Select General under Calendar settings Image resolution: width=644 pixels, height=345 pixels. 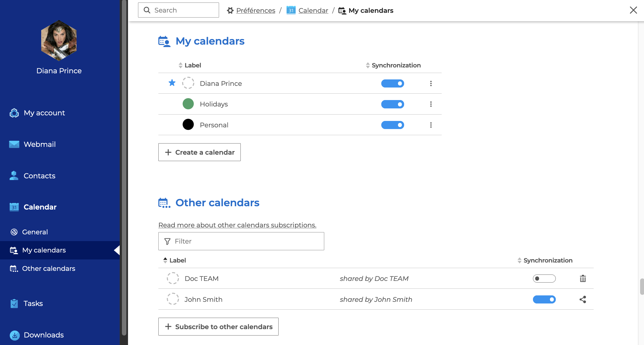tap(35, 232)
